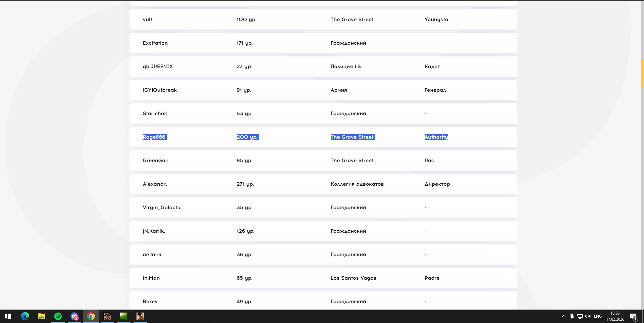Click the Генерал rank cell

coord(435,90)
